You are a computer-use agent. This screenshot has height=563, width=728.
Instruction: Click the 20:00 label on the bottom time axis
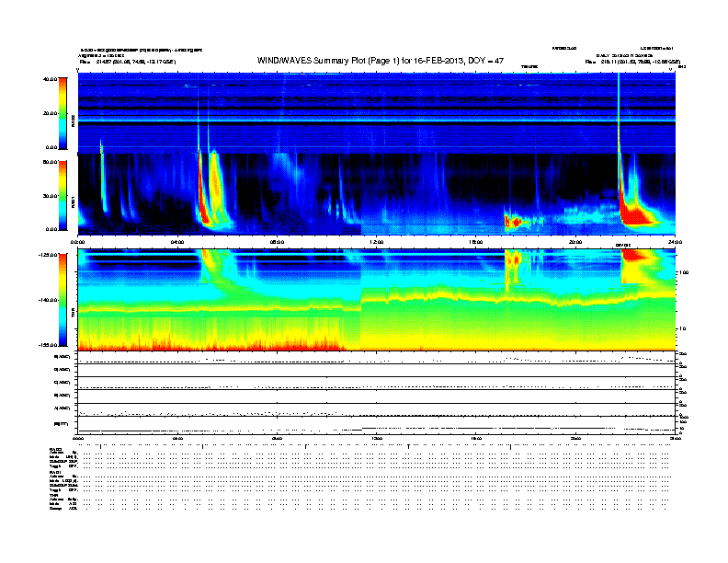click(575, 438)
